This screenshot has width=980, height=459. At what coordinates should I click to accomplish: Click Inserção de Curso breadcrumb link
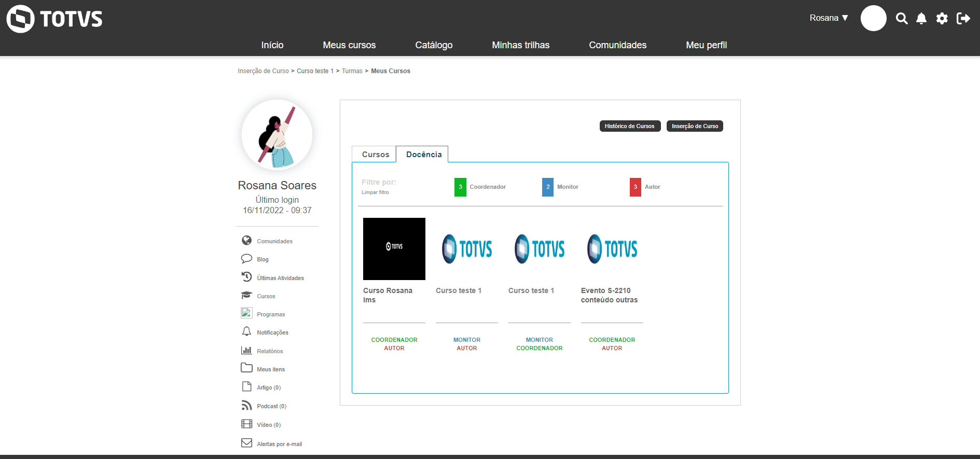[263, 71]
